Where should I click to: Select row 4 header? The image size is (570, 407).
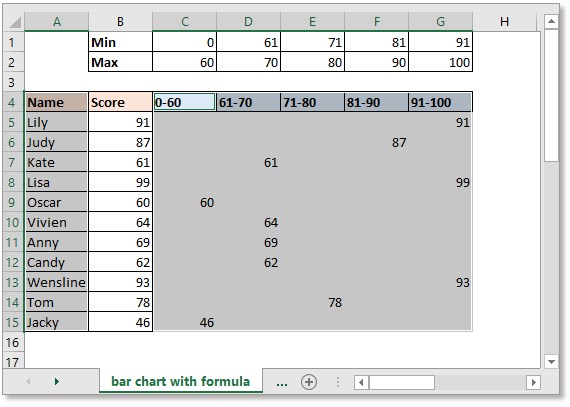(x=13, y=102)
